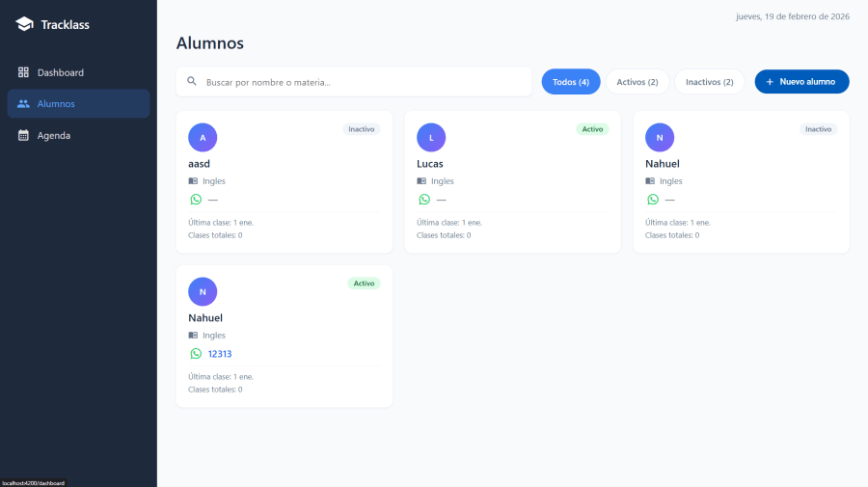Click the Tracklass brand name
868x487 pixels.
click(66, 24)
